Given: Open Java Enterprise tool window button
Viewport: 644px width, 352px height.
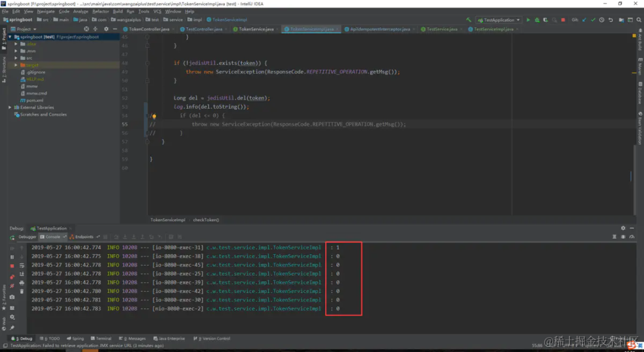Looking at the screenshot, I should coord(169,338).
